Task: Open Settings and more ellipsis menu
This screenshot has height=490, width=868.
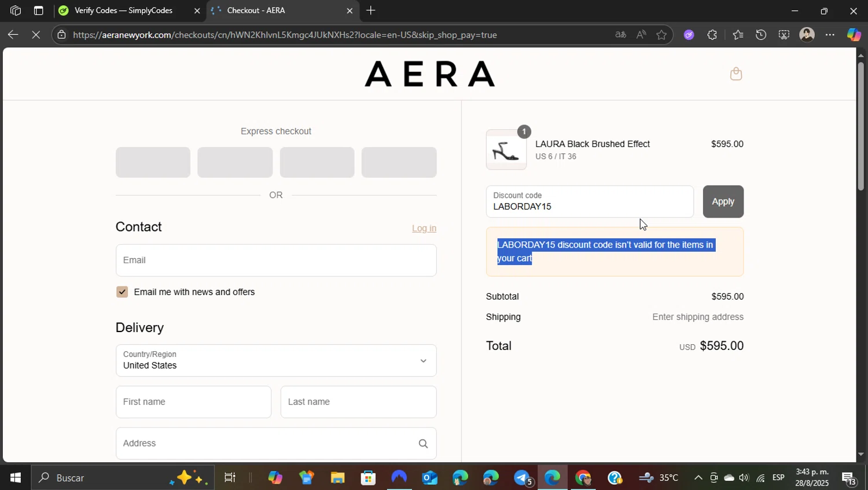Action: [830, 35]
